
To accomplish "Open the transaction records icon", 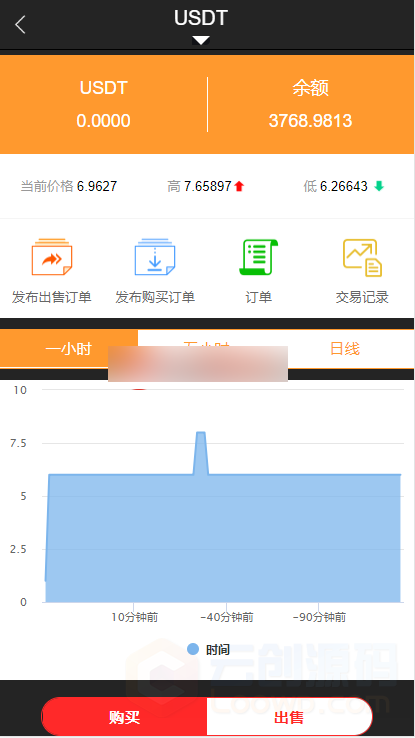I will [362, 257].
